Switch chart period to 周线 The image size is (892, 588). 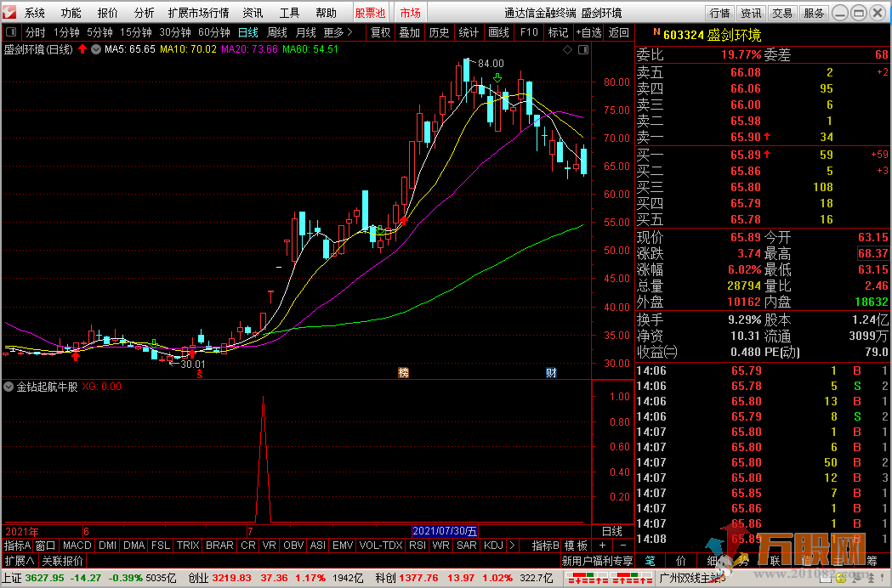pos(277,32)
